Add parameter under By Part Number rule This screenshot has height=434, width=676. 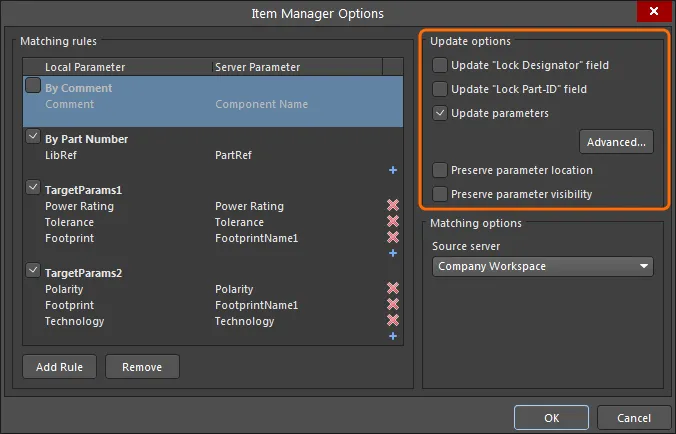pyautogui.click(x=393, y=170)
